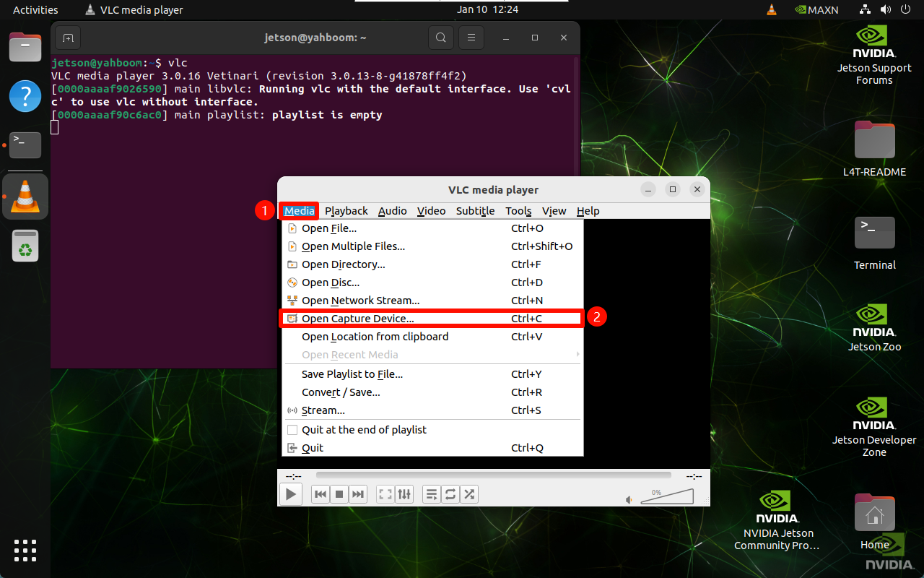Select the Jetson Zoo desktop icon
This screenshot has height=578, width=924.
click(x=874, y=327)
